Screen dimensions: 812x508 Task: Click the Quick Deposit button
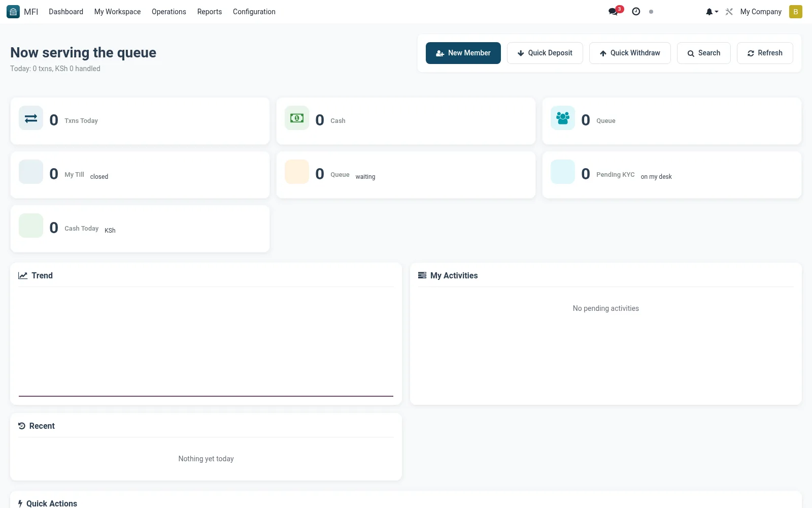pos(545,53)
